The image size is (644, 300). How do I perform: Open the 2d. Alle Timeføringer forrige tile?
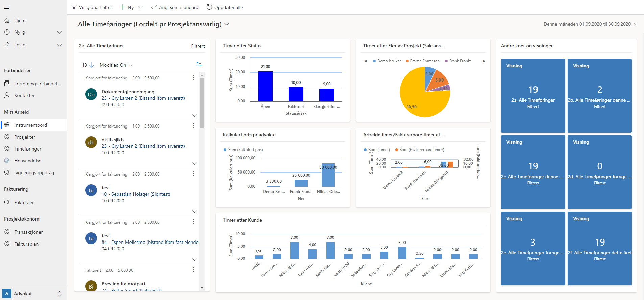(600, 172)
